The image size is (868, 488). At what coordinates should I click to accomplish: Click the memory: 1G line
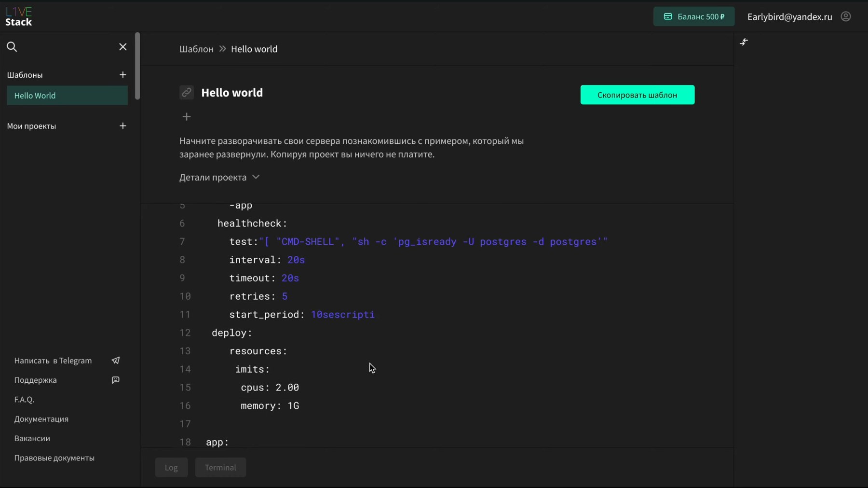(270, 405)
